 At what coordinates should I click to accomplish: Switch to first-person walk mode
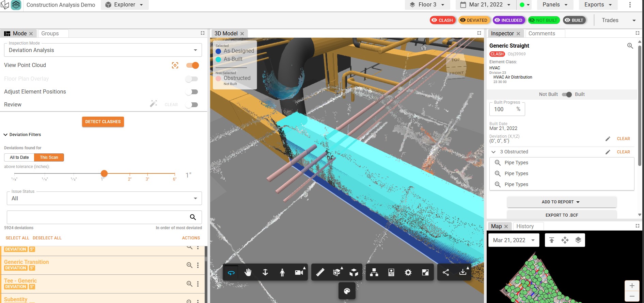[x=282, y=272]
